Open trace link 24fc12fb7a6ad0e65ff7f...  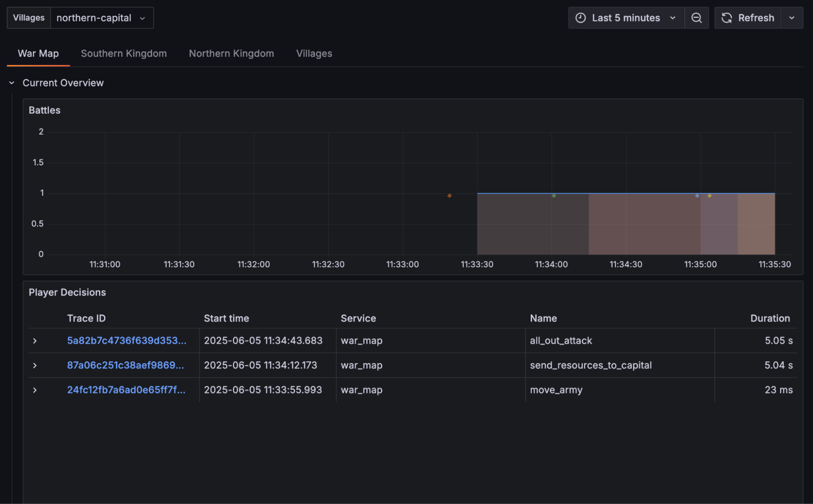pos(126,390)
